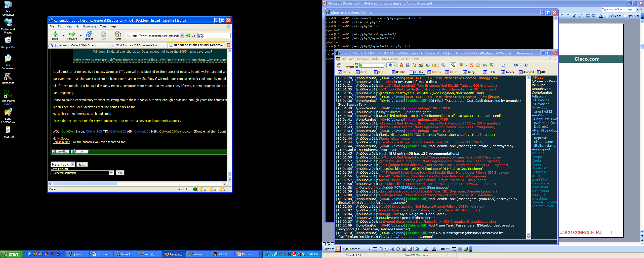
Task: Expand the General Discussion forum dropdown
Action: click(111, 173)
